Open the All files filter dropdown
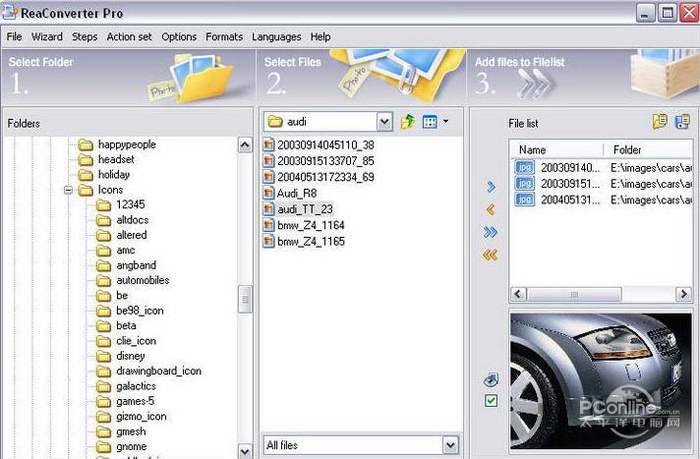The image size is (700, 459). click(450, 445)
